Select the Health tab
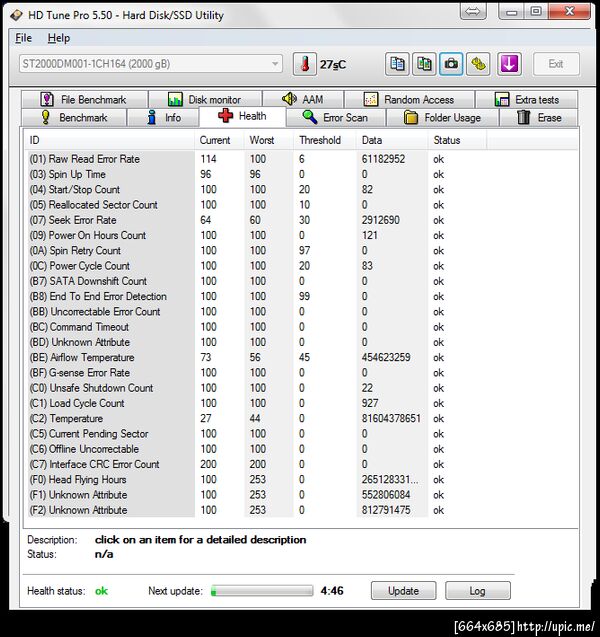Image resolution: width=600 pixels, height=637 pixels. [x=243, y=116]
